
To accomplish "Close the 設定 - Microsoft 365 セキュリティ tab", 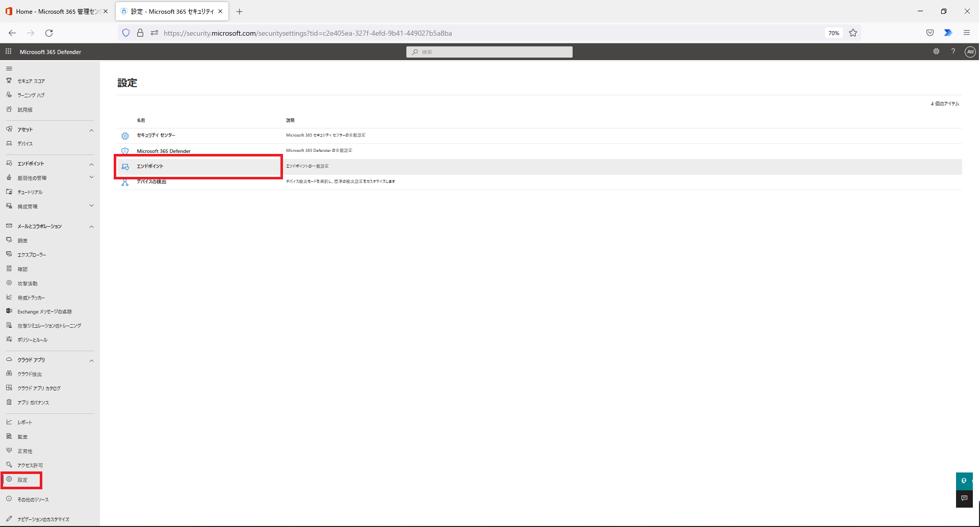I will point(220,11).
